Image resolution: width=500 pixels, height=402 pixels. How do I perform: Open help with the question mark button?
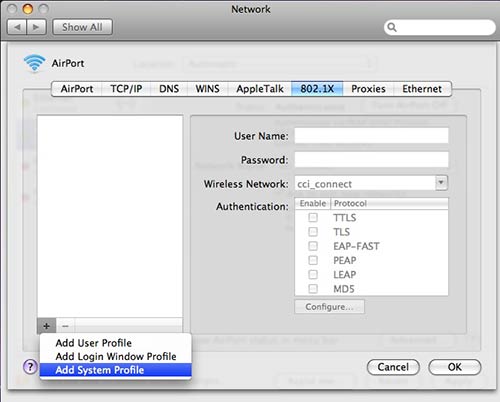(30, 367)
